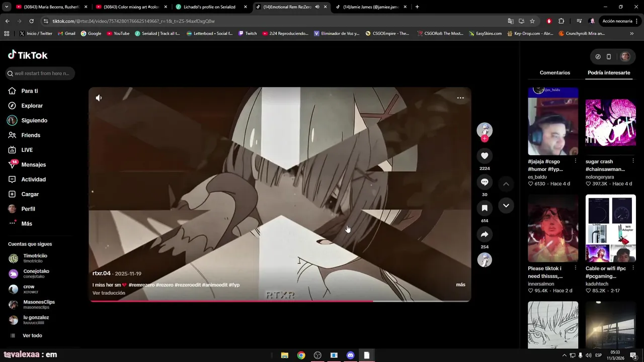The height and width of the screenshot is (362, 644).
Task: Open the Twitch bookmark
Action: click(248, 34)
